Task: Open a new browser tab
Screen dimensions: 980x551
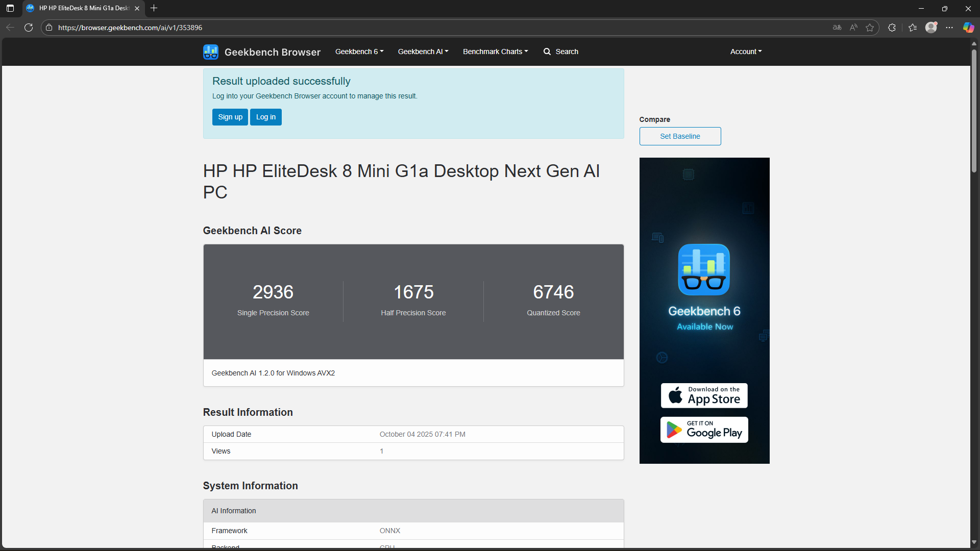Action: 154,8
